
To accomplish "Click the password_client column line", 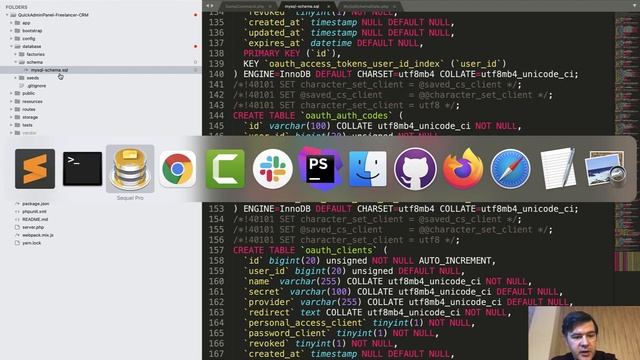I will tap(341, 333).
